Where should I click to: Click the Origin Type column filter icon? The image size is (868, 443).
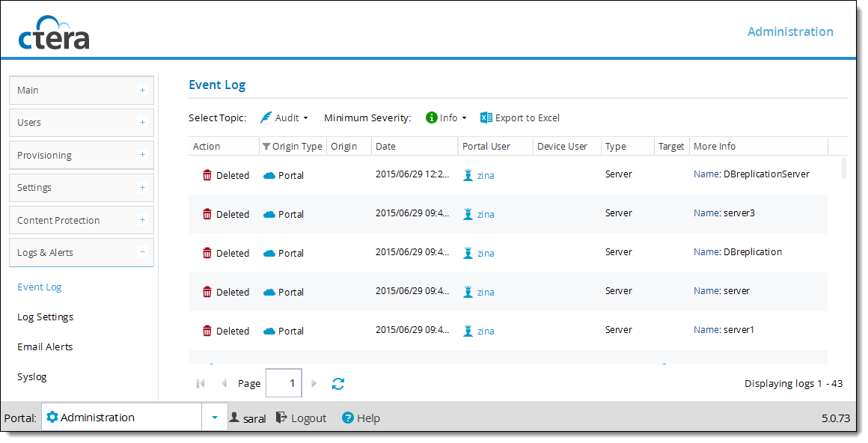266,146
